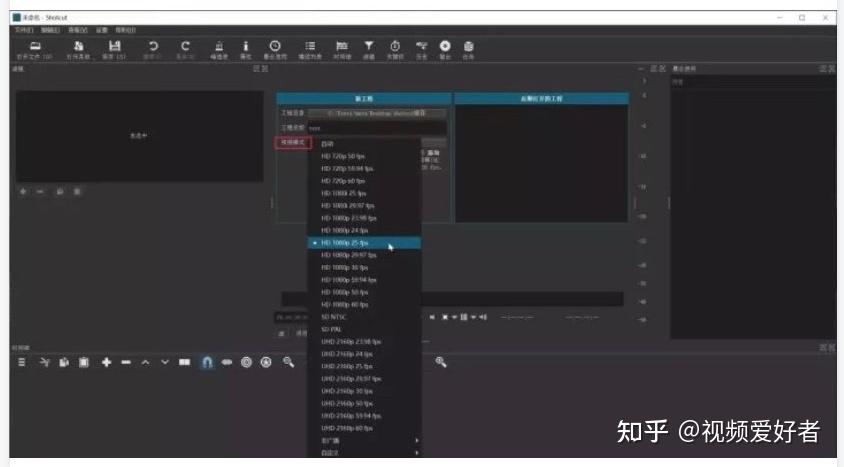Split clip at playhead icon
The width and height of the screenshot is (844, 467).
[x=185, y=362]
